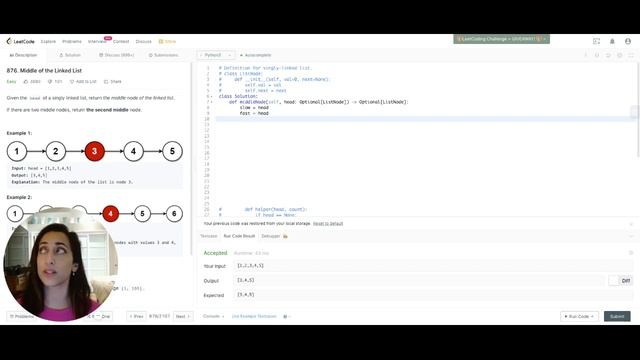Click the thumbs down dislike icon
The height and width of the screenshot is (360, 640).
coord(50,82)
